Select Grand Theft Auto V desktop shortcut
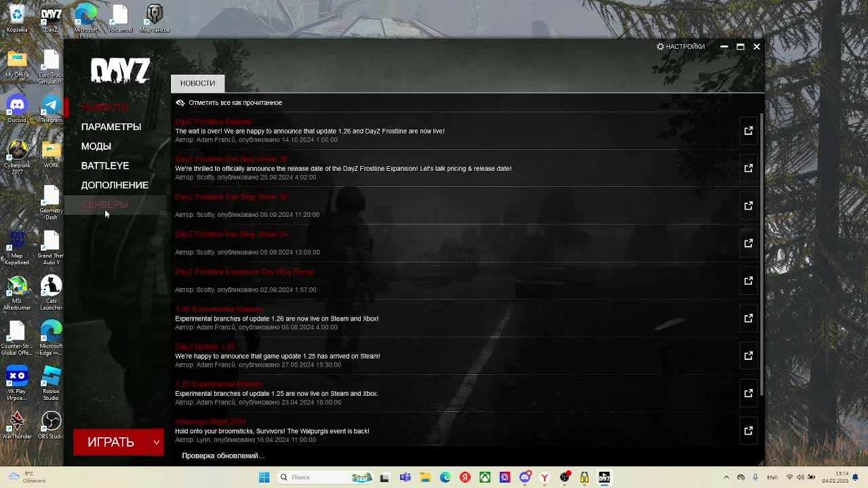The height and width of the screenshot is (488, 868). click(51, 247)
